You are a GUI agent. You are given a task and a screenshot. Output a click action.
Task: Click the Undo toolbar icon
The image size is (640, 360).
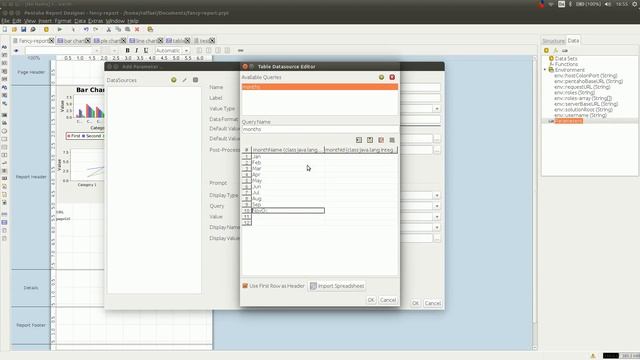(86, 29)
